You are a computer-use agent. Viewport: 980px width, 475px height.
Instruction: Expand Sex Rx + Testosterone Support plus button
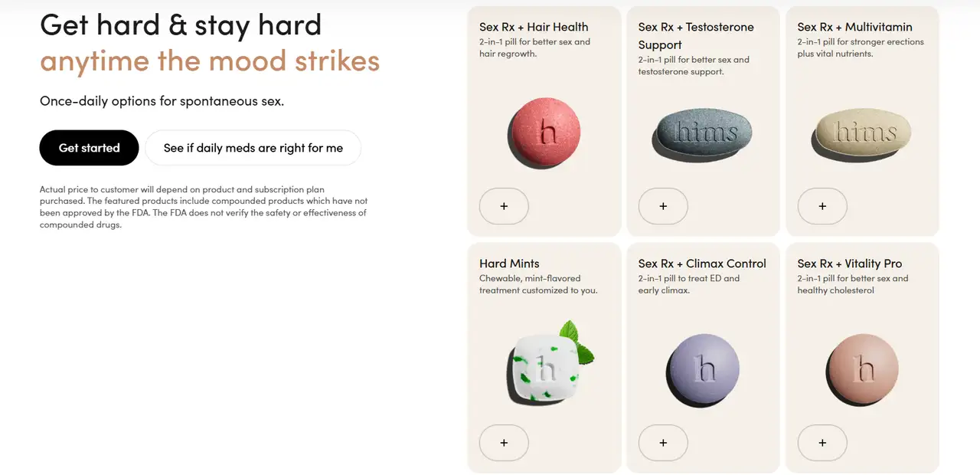663,206
